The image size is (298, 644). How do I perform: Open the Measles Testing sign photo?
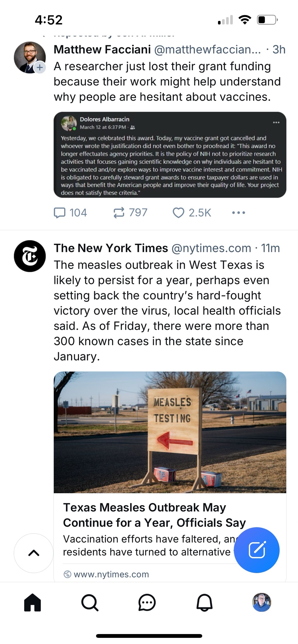[x=170, y=432]
